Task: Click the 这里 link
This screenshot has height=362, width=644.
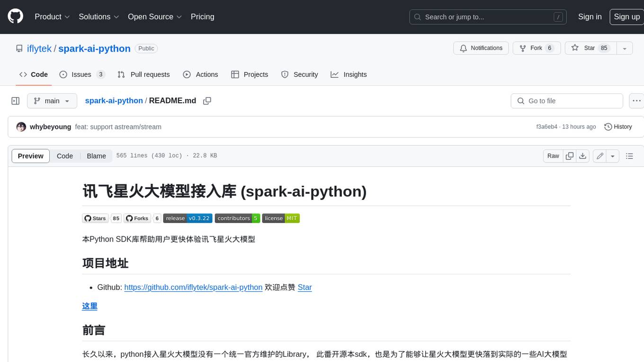Action: pos(90,306)
